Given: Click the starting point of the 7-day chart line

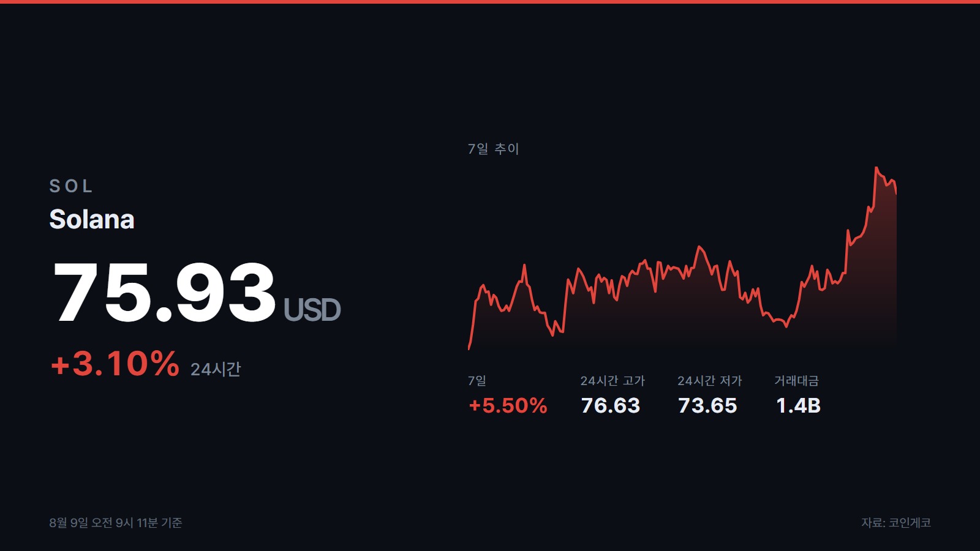Looking at the screenshot, I should 469,348.
